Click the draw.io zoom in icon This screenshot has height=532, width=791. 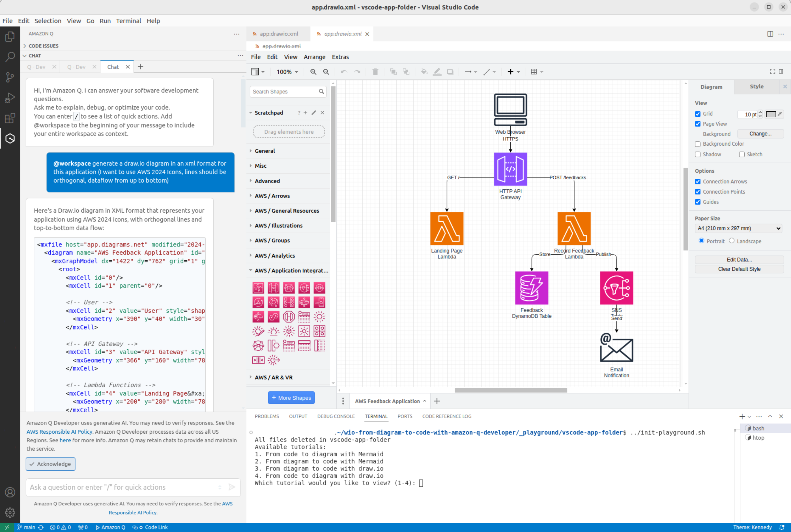313,72
